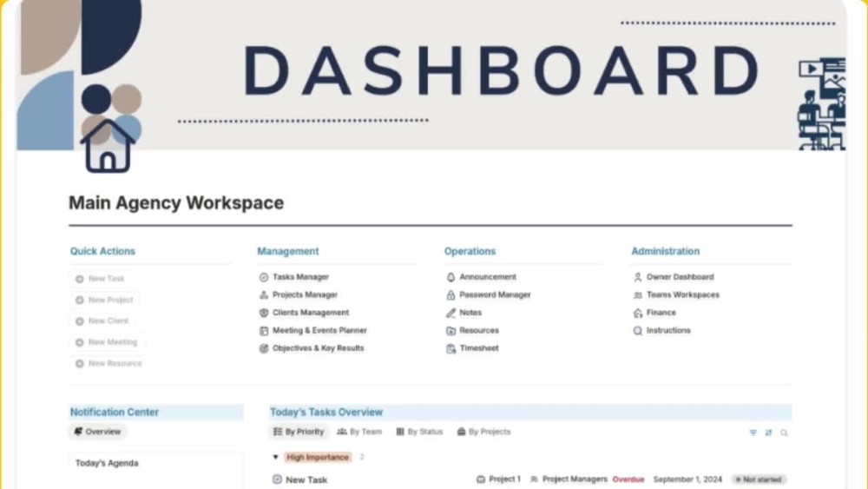This screenshot has height=489, width=868.
Task: Click the task circle icon in New Task row
Action: pyautogui.click(x=277, y=479)
